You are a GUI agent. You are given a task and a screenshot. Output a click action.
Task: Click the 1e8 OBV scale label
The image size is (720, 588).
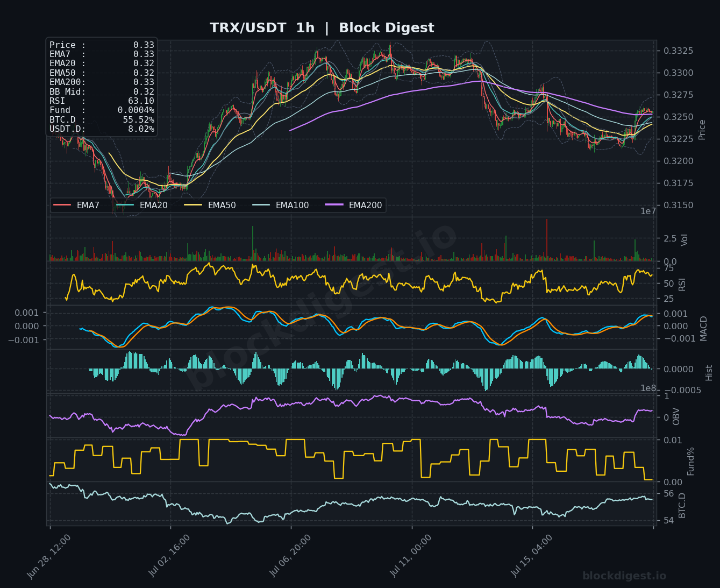tap(648, 388)
